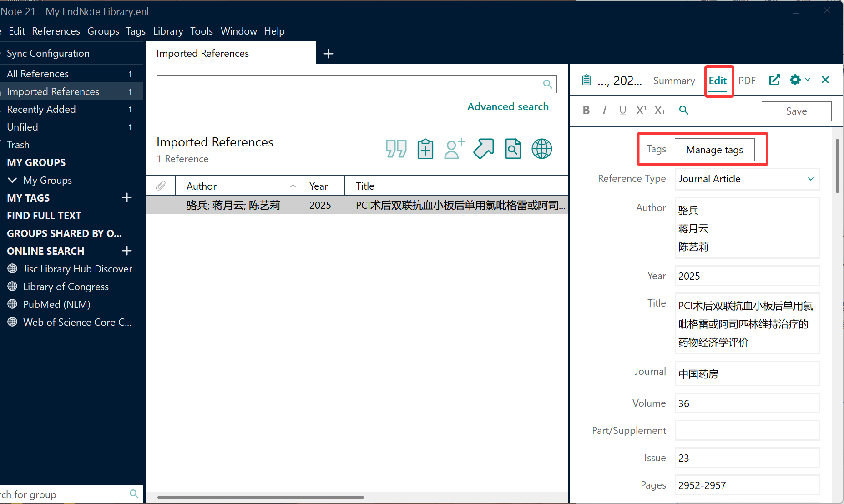Open the Tools menu
844x504 pixels.
[x=202, y=31]
